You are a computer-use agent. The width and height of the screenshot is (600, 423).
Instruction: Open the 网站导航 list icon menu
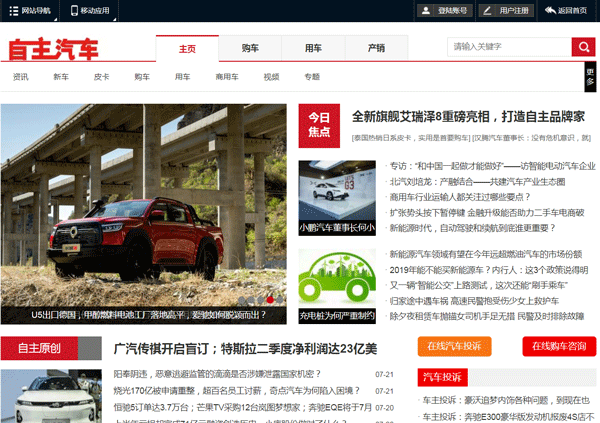click(30, 11)
